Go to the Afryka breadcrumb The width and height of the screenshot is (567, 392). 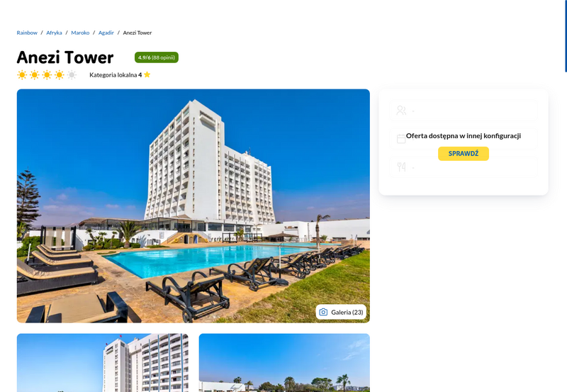pyautogui.click(x=54, y=33)
